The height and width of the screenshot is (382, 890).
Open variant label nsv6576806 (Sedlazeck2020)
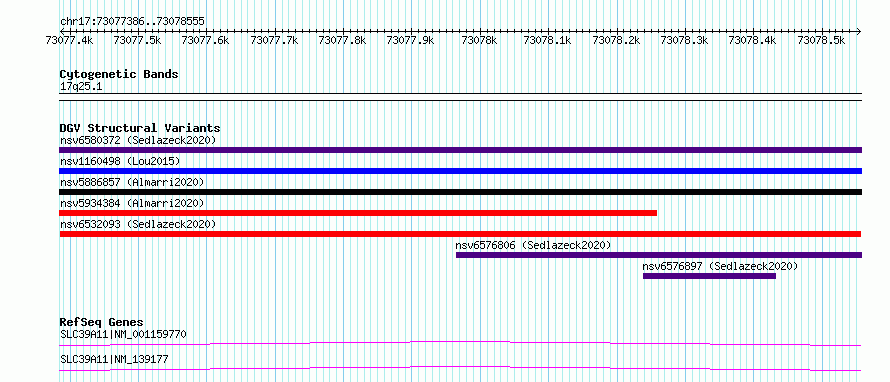click(534, 245)
